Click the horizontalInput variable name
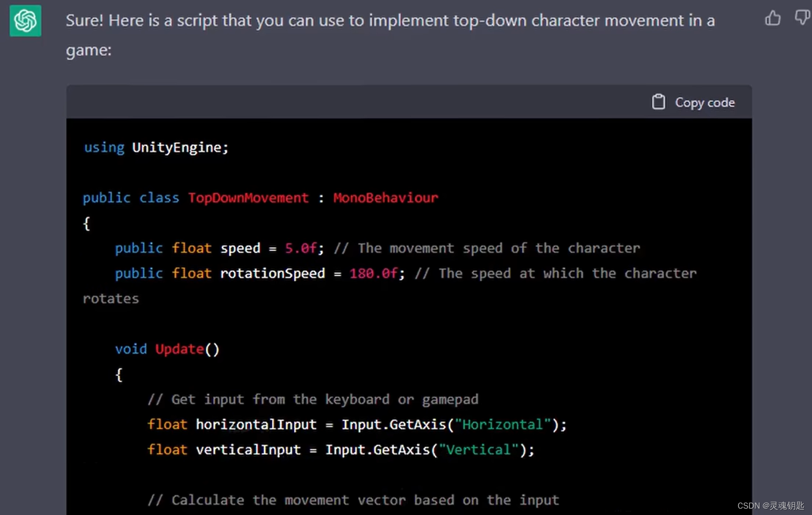Viewport: 812px width, 515px height. 256,424
